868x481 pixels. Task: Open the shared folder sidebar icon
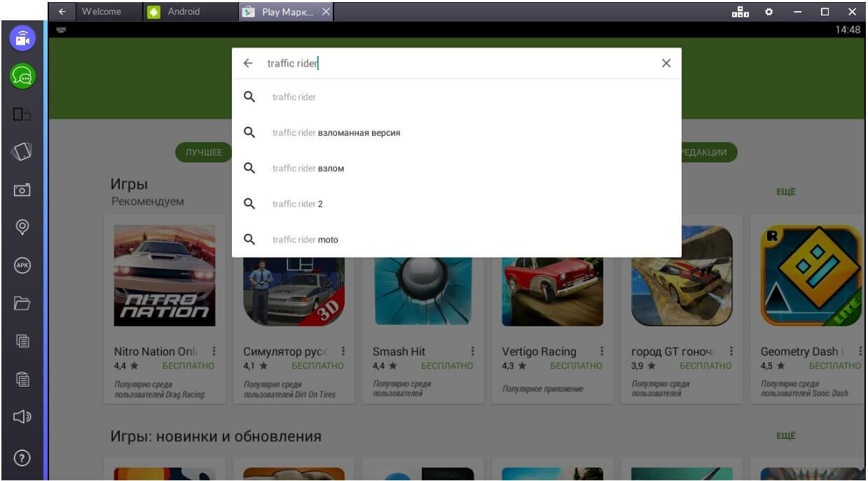coord(22,303)
